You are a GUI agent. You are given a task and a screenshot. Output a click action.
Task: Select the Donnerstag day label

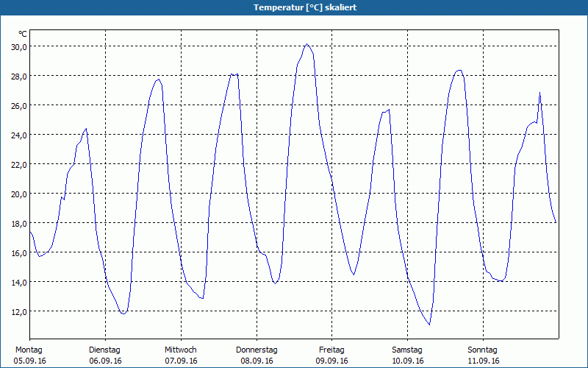[257, 350]
